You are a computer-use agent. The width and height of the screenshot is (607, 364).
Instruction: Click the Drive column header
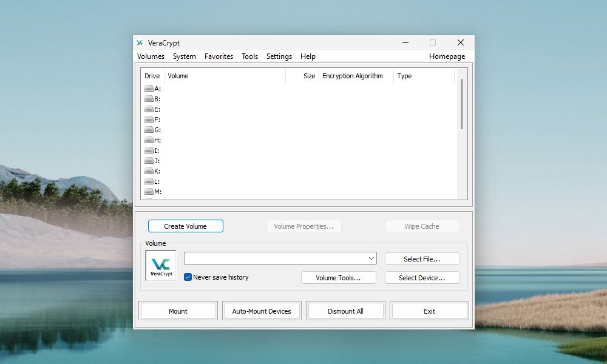[152, 76]
